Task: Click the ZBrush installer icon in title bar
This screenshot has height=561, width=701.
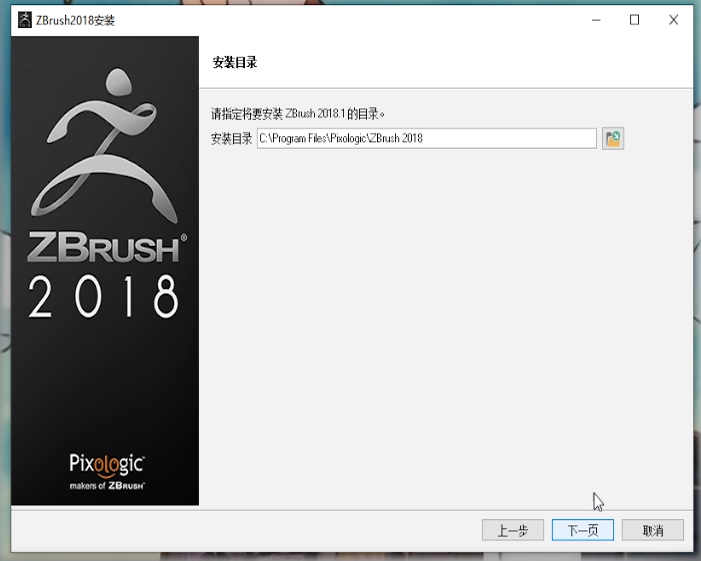Action: pos(25,20)
